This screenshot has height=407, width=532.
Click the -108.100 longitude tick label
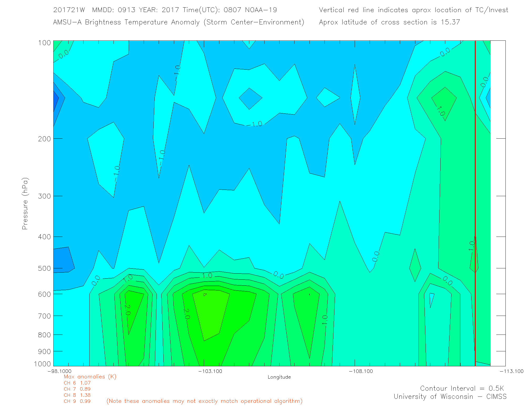coord(361,371)
